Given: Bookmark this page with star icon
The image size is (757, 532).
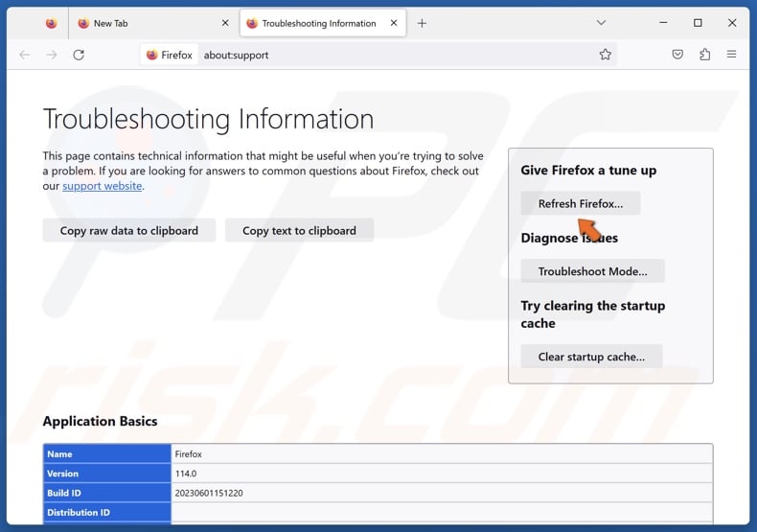Looking at the screenshot, I should click(606, 55).
